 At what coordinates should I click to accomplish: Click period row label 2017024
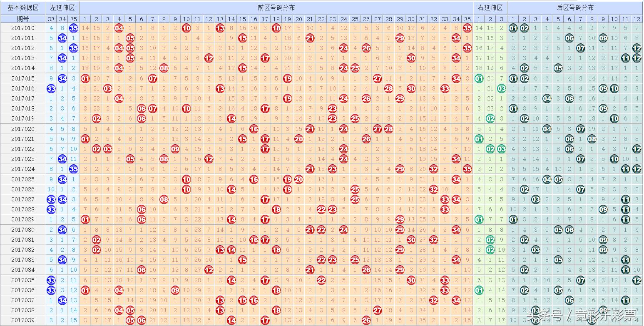[x=23, y=169]
